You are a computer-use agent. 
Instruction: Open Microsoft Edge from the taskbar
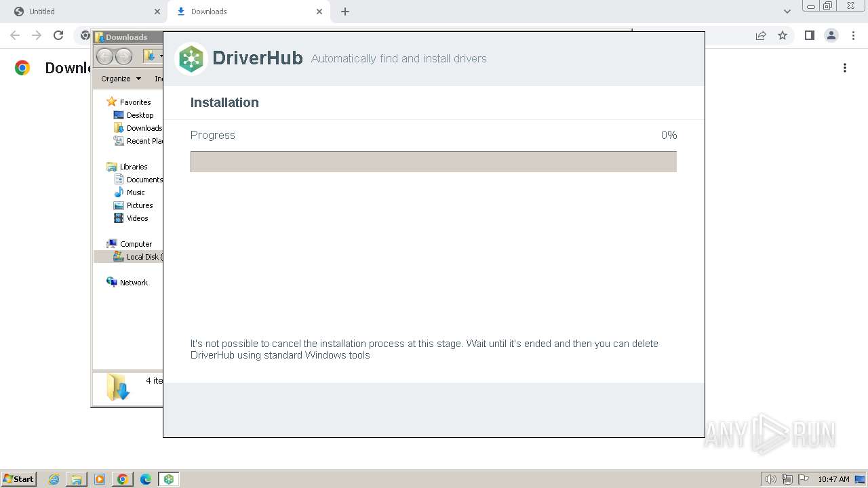[146, 479]
